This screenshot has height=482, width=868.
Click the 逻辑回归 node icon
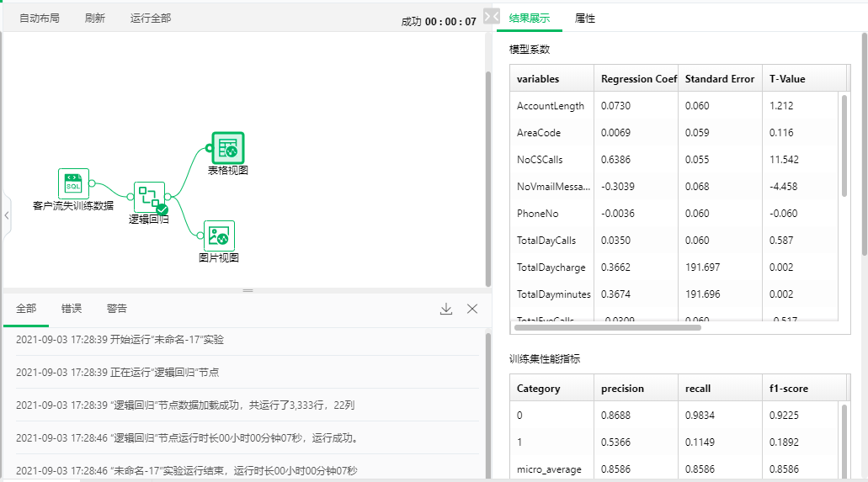(149, 197)
